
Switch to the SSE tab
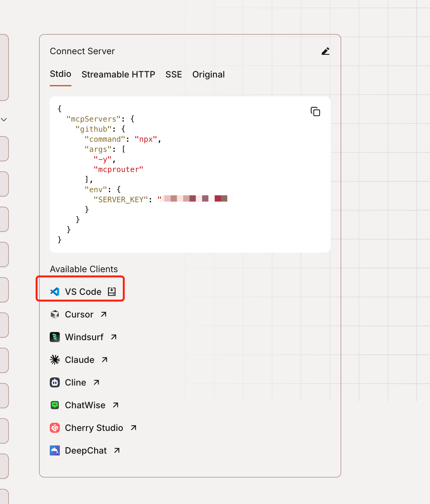(x=174, y=75)
